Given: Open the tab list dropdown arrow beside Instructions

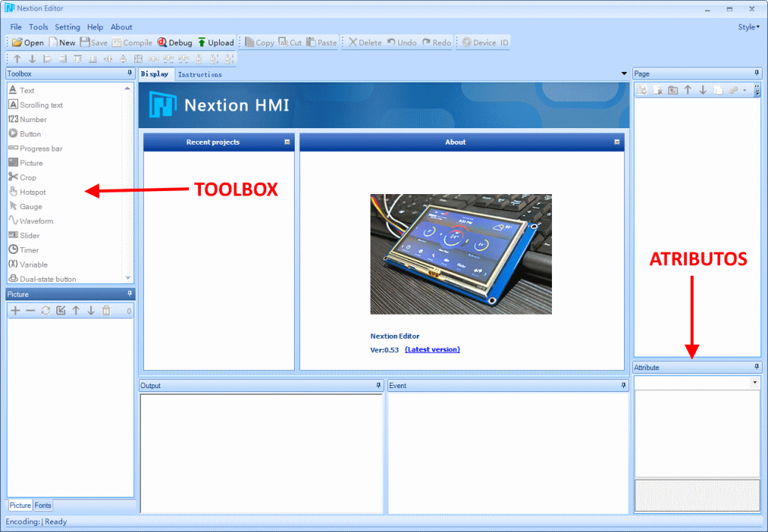Looking at the screenshot, I should point(624,74).
